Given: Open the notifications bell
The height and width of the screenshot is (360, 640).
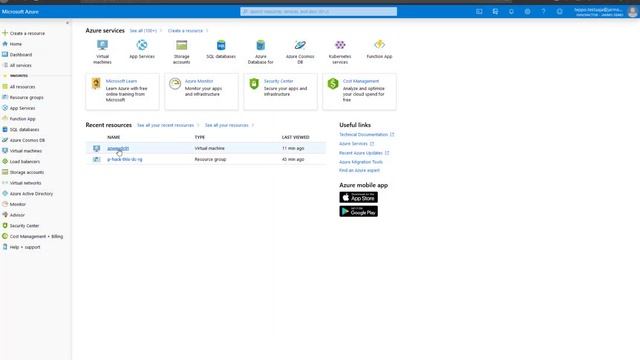Looking at the screenshot, I should (511, 12).
